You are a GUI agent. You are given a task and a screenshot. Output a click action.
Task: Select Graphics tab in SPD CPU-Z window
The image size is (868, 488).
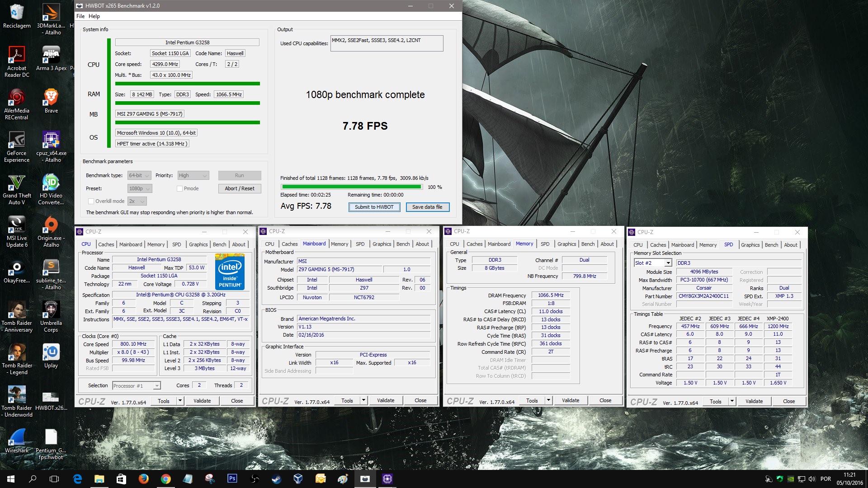point(750,245)
